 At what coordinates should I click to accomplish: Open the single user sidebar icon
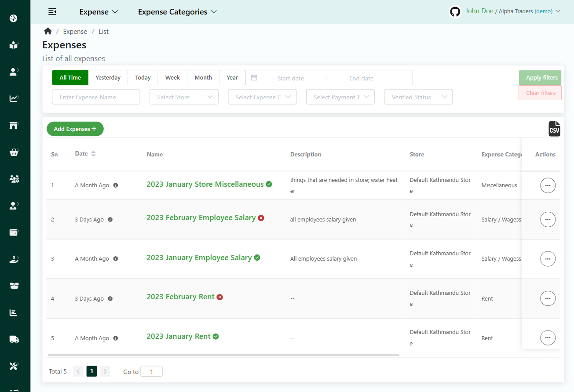tap(14, 72)
